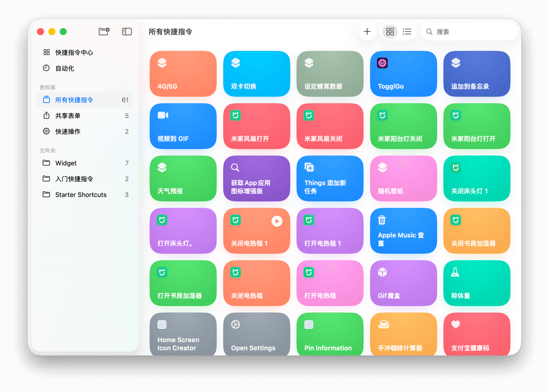Image resolution: width=549 pixels, height=392 pixels.
Task: Click the magnifier icon on 获取 App 应用图标增强版
Action: point(235,168)
